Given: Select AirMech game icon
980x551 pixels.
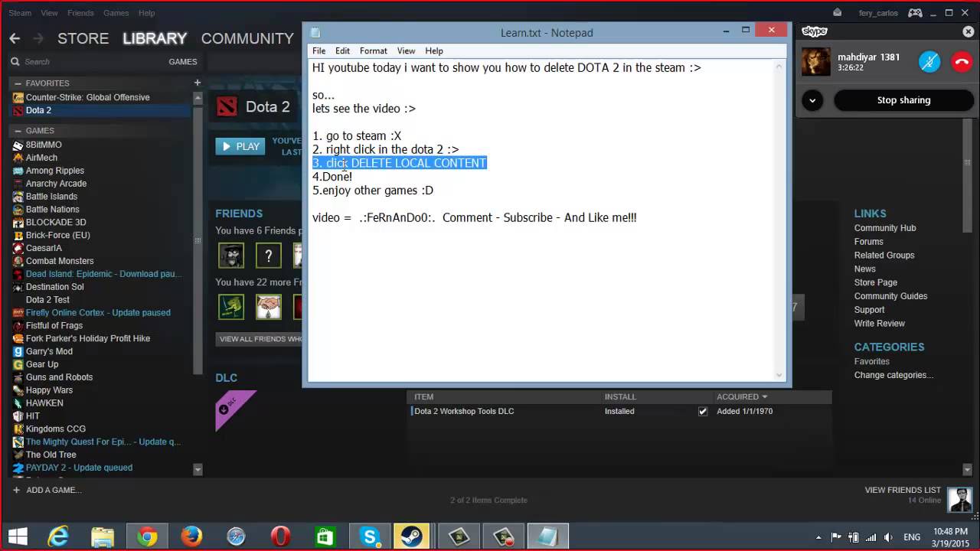Looking at the screenshot, I should 18,158.
